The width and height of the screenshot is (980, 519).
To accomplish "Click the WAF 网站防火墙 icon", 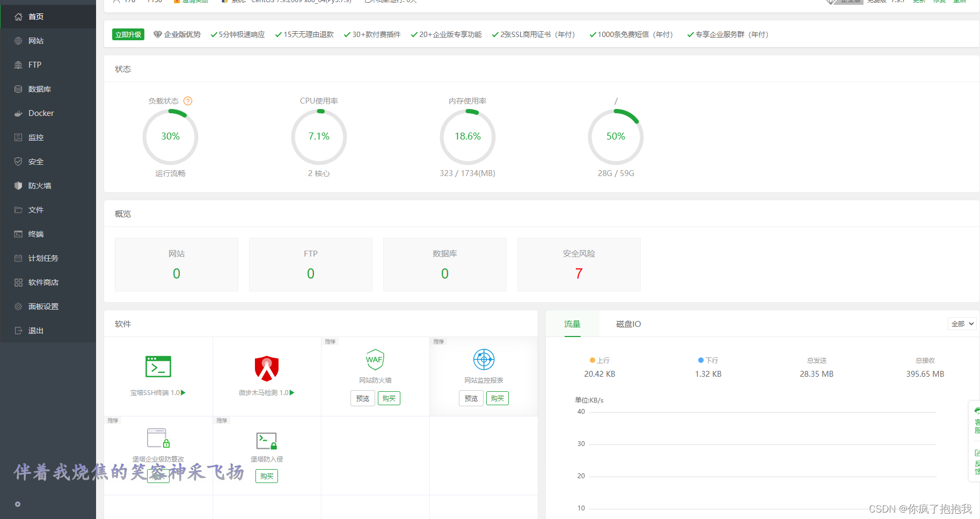I will [x=375, y=360].
